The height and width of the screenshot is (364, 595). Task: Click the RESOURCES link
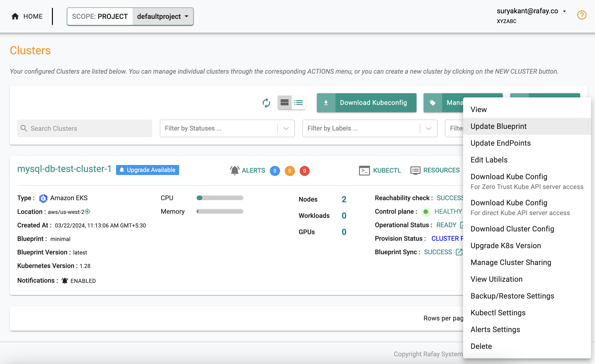(441, 170)
